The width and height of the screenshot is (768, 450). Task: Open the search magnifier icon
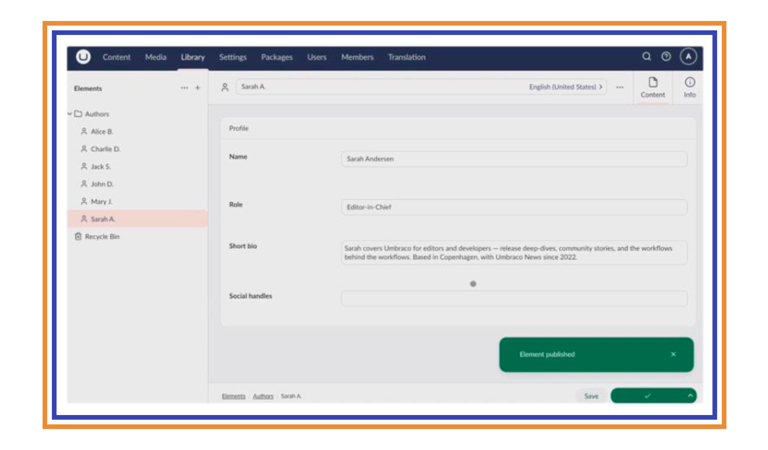(647, 57)
